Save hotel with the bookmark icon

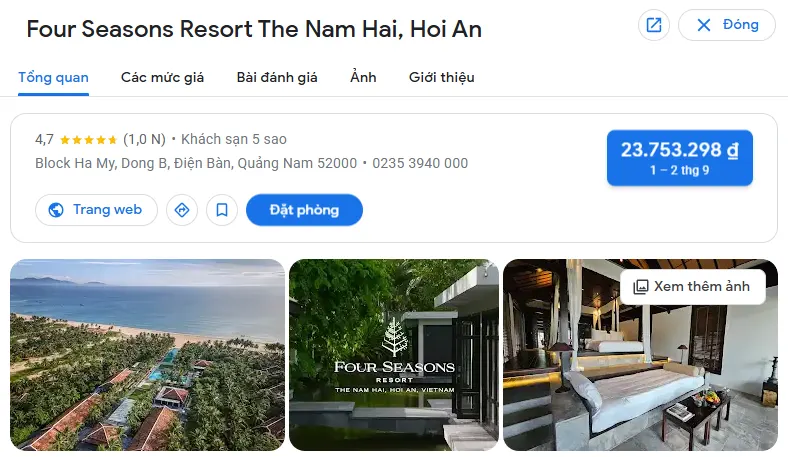click(222, 210)
